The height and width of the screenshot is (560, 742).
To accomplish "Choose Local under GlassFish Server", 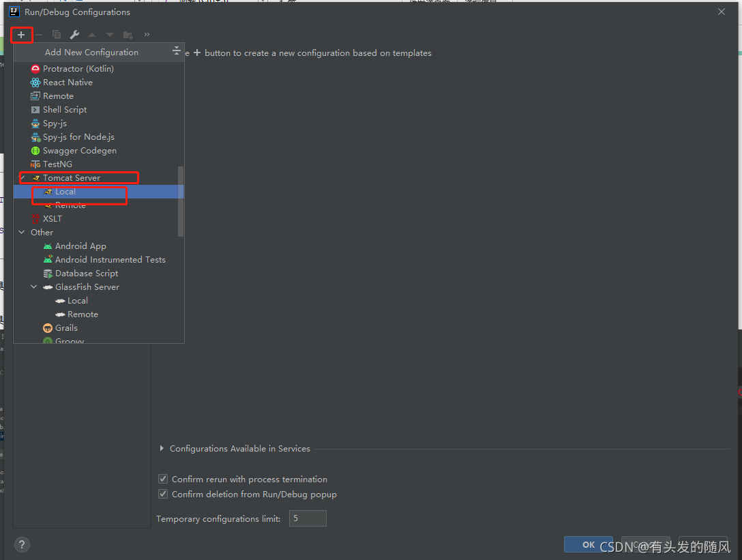I will coord(98,301).
